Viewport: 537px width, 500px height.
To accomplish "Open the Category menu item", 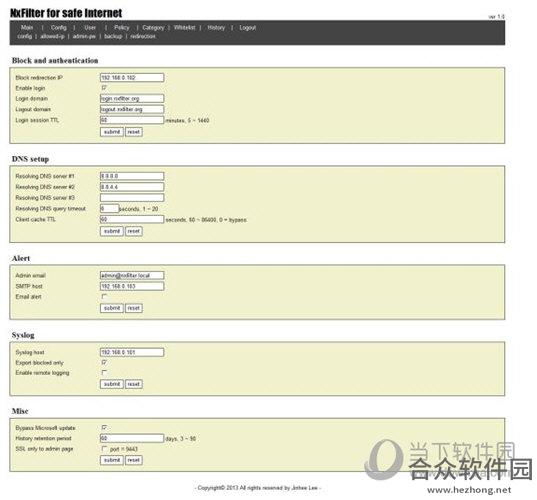I will coord(153,27).
